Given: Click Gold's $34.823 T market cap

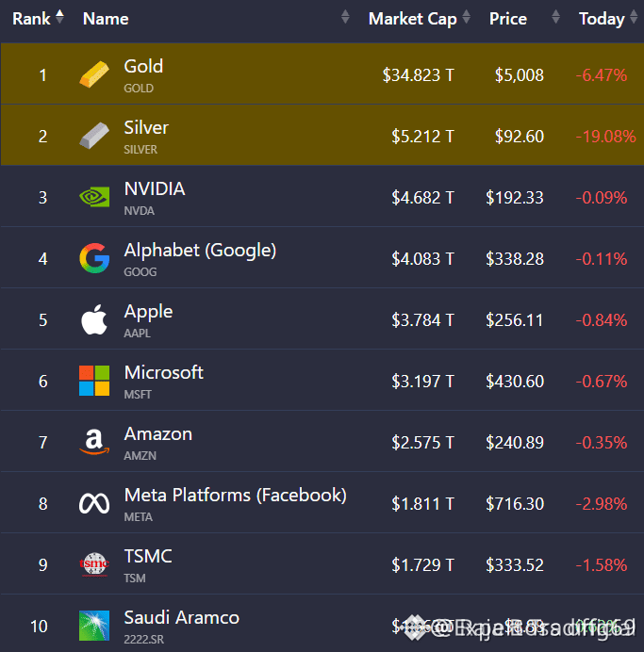Looking at the screenshot, I should click(418, 75).
